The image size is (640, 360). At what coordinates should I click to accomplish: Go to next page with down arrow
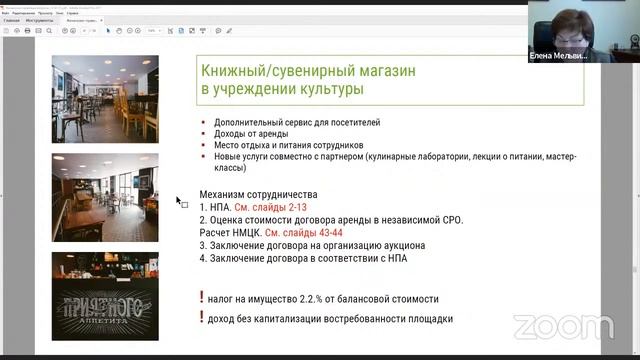(x=73, y=31)
